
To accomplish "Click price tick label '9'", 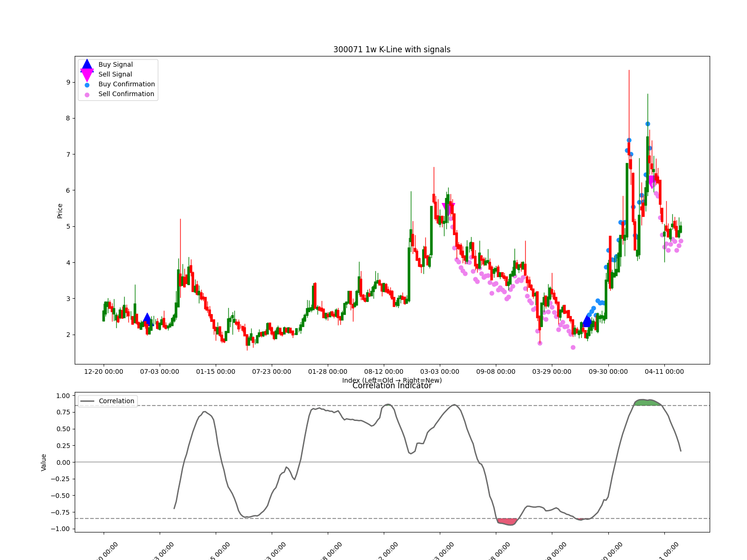I will [x=68, y=83].
